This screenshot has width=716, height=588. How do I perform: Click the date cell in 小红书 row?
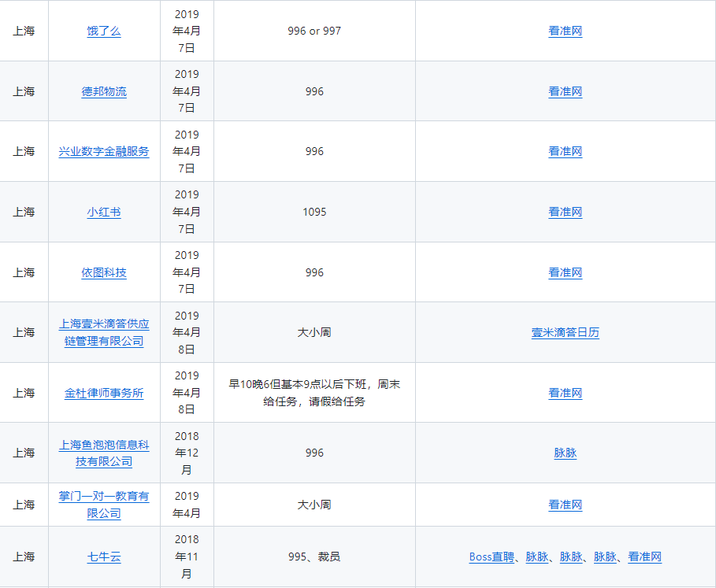point(187,212)
